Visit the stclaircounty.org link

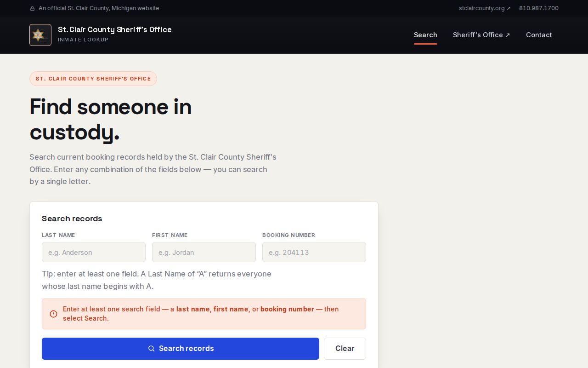coord(485,8)
